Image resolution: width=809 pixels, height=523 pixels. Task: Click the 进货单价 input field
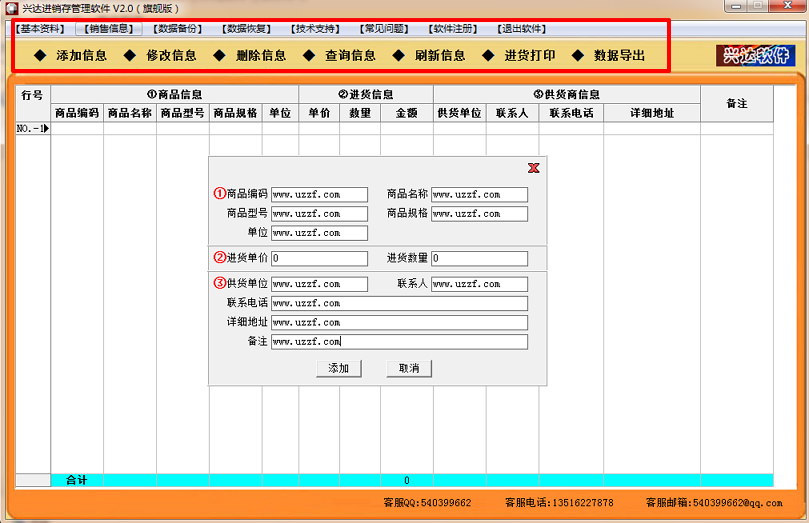click(x=319, y=258)
